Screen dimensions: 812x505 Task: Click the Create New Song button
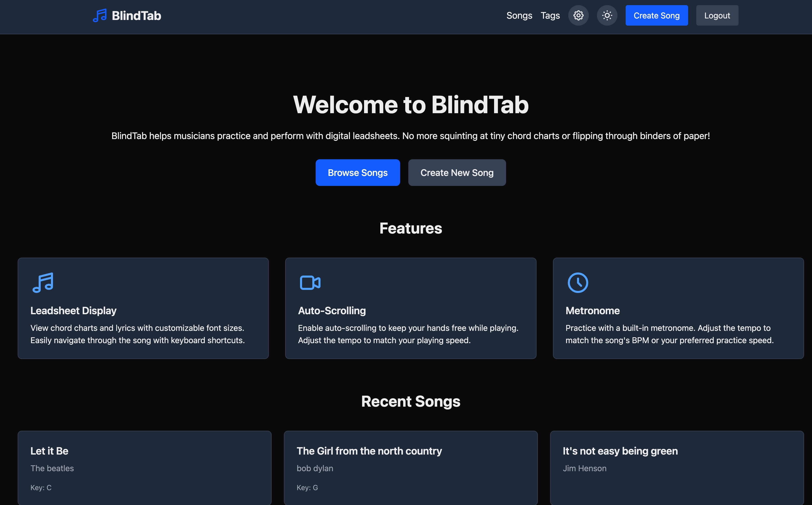click(x=457, y=173)
